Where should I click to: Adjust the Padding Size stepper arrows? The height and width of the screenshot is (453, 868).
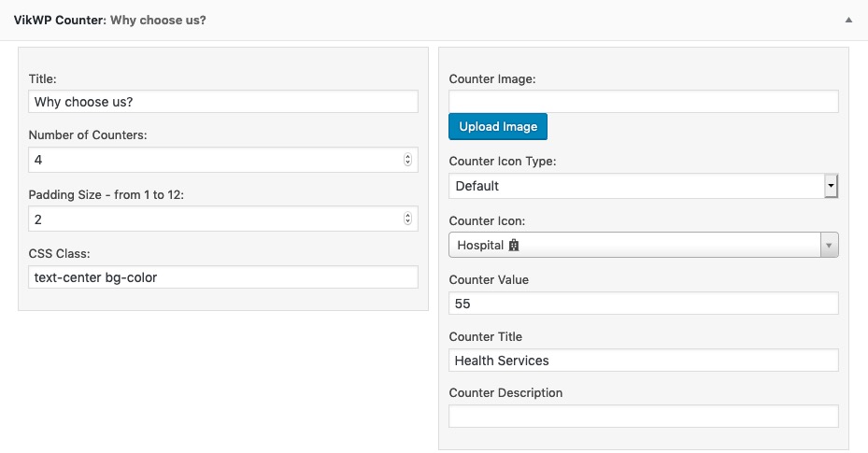coord(407,219)
